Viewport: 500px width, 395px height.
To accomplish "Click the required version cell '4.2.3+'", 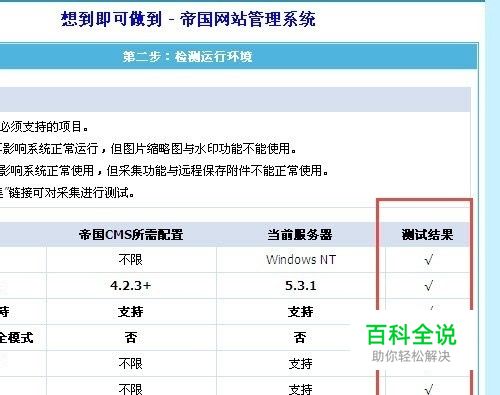I will click(x=131, y=286).
